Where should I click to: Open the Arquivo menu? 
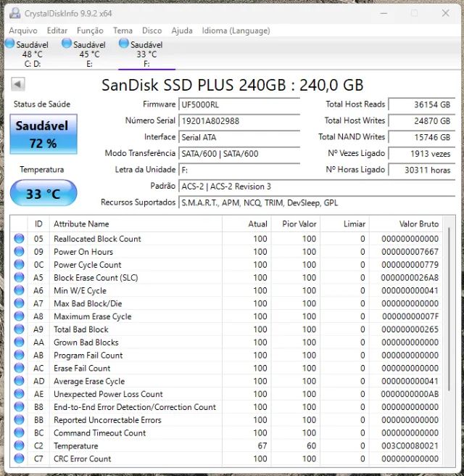pyautogui.click(x=23, y=30)
